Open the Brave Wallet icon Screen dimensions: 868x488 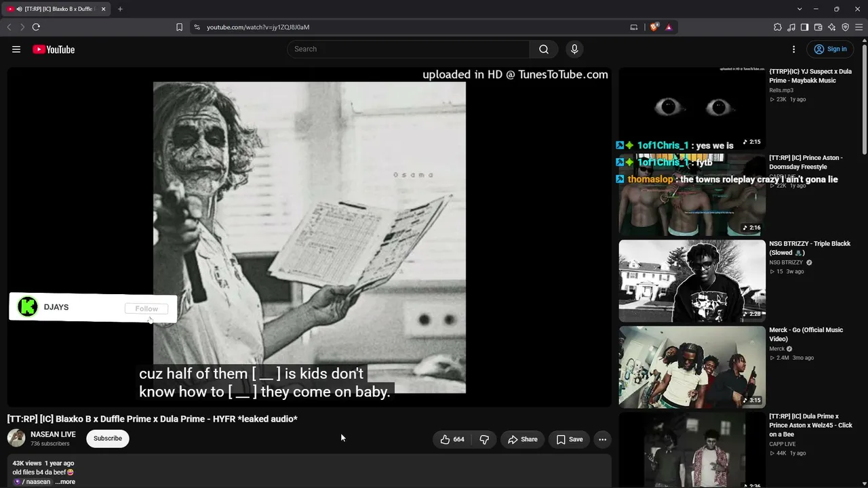click(x=818, y=27)
